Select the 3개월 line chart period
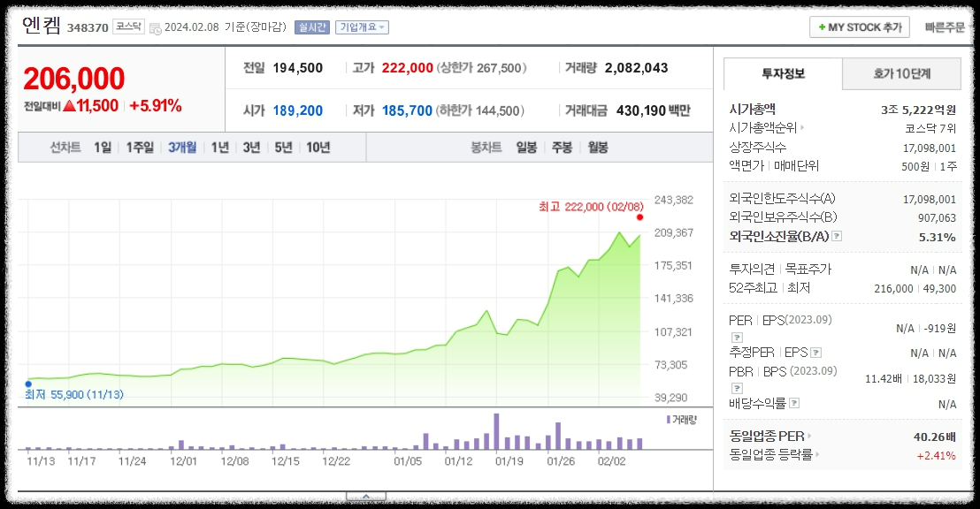The image size is (980, 509). point(182,148)
